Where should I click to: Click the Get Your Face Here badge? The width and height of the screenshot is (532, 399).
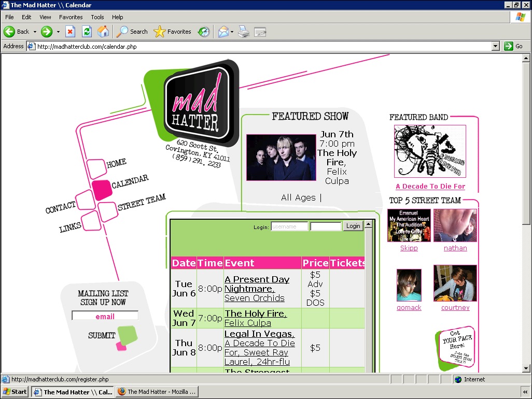pyautogui.click(x=455, y=348)
